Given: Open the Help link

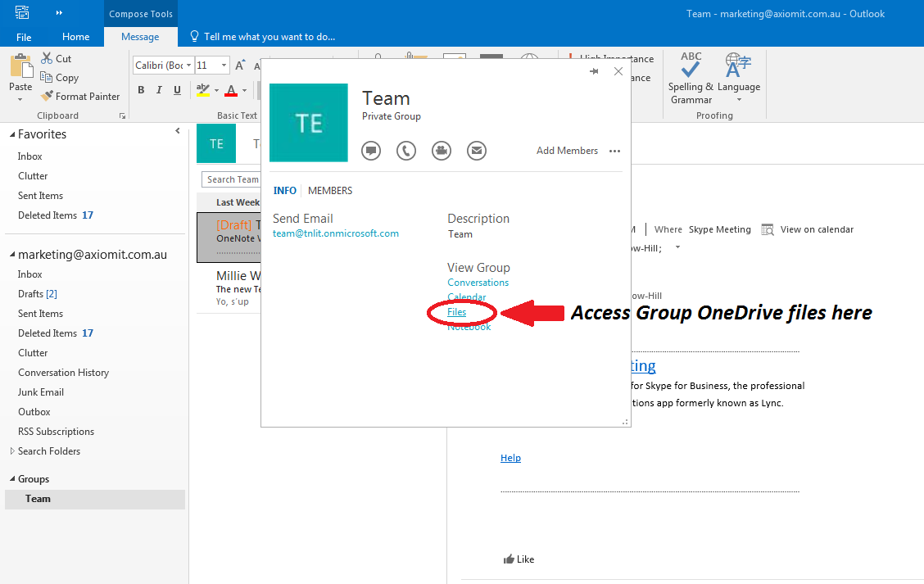Looking at the screenshot, I should pos(510,458).
